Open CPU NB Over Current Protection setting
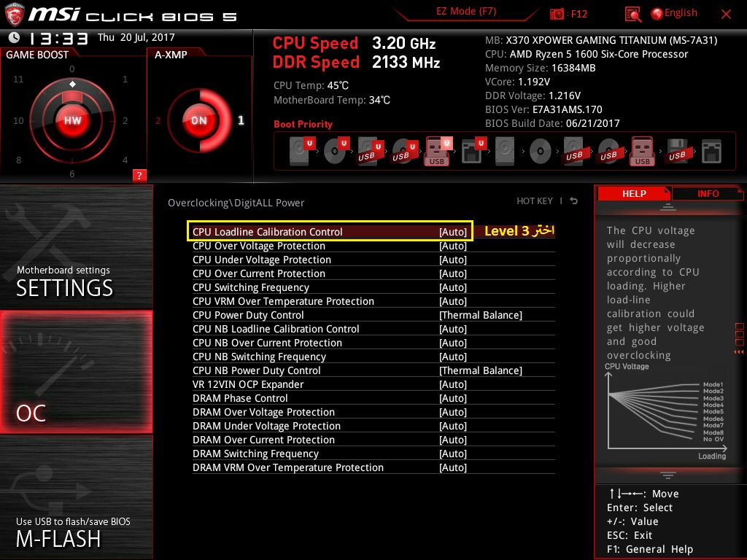Viewport: 747px width, 560px height. tap(373, 343)
